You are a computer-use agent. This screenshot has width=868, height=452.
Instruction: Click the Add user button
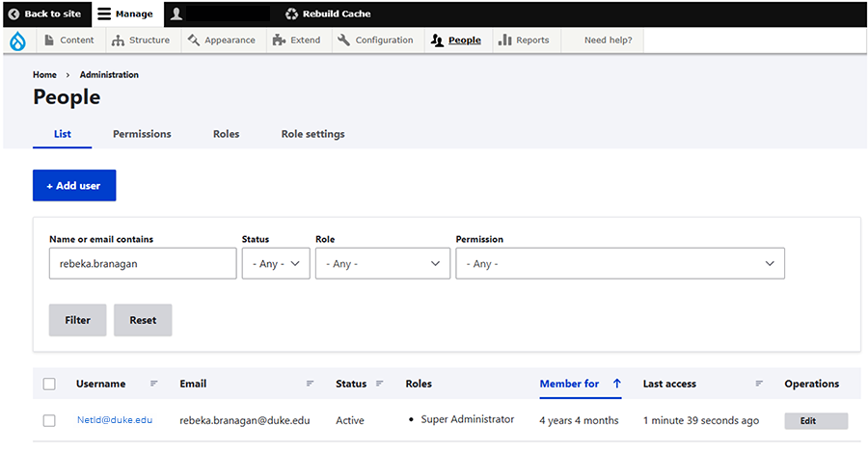pos(74,186)
